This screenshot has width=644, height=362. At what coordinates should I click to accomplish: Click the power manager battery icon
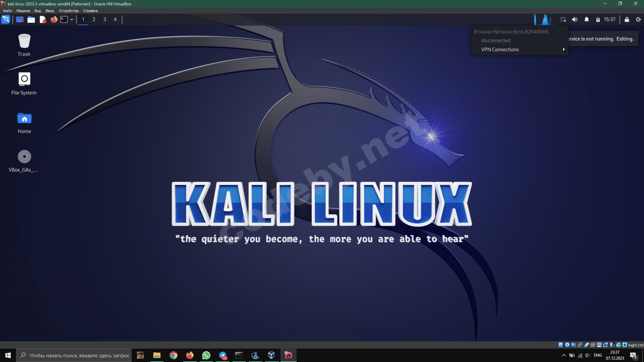pyautogui.click(x=598, y=19)
